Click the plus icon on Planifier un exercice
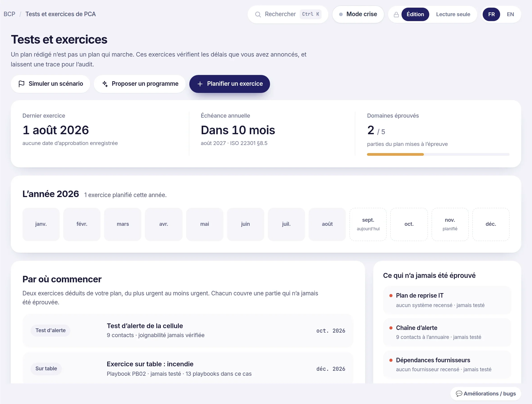Image resolution: width=532 pixels, height=404 pixels. (200, 84)
